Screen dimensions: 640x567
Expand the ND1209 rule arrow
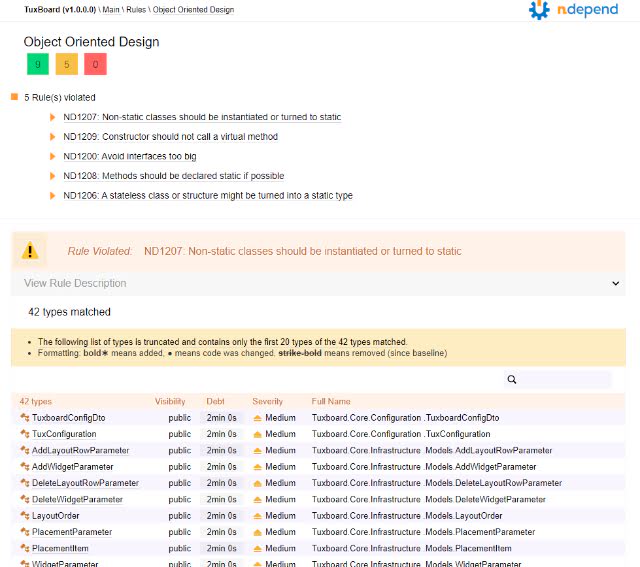[52, 137]
